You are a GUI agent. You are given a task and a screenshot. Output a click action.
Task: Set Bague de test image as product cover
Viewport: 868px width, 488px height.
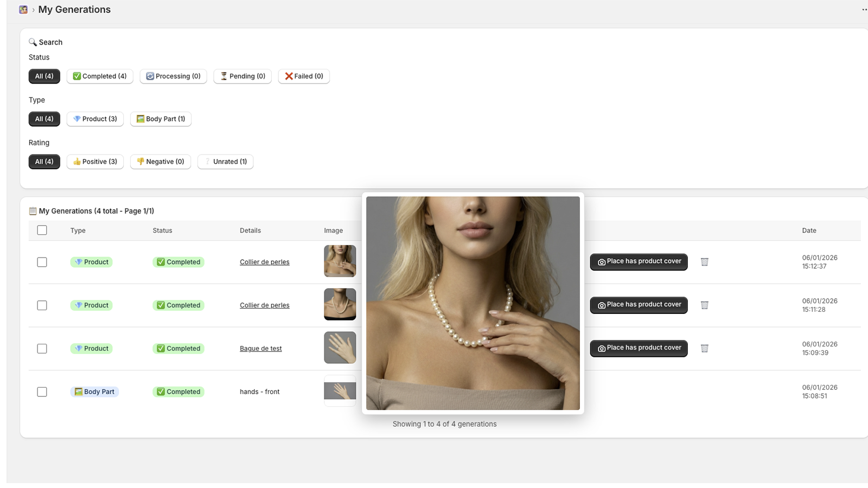click(639, 348)
